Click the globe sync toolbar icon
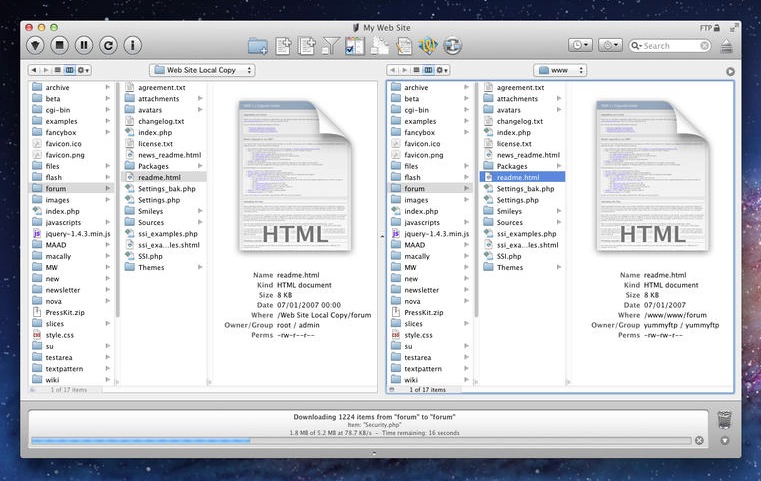Viewport: 761px width, 481px height. point(453,46)
